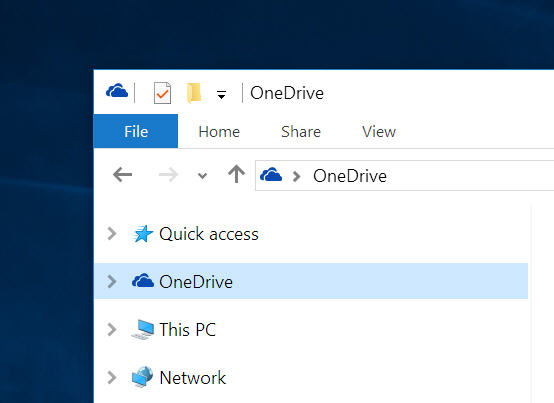Select Network in navigation pane

point(193,378)
